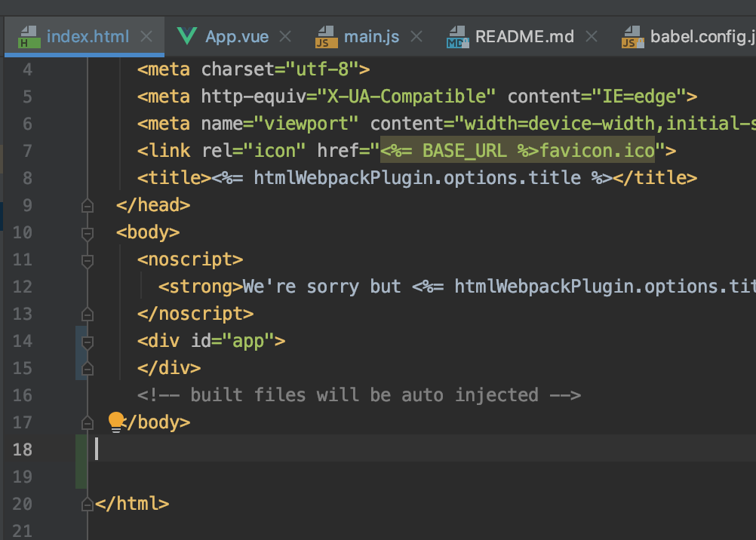Collapse the div id app fold marker
The height and width of the screenshot is (540, 756).
[88, 342]
